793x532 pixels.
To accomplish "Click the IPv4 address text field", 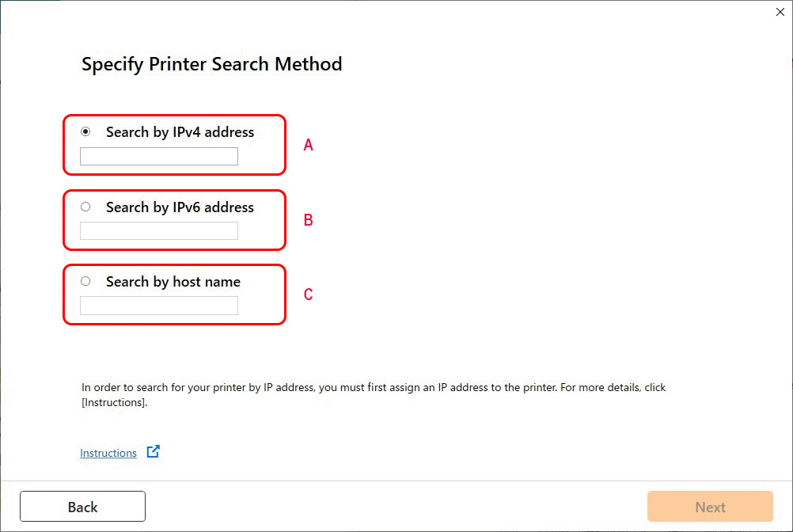I will [158, 157].
